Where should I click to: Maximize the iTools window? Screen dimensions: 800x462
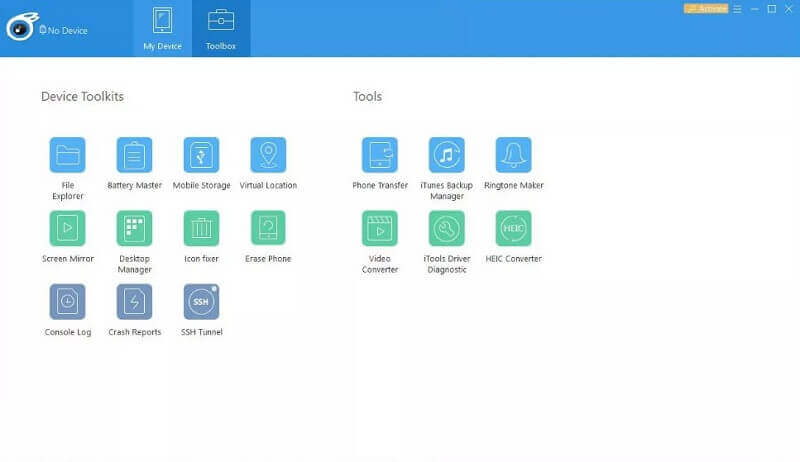pos(772,9)
